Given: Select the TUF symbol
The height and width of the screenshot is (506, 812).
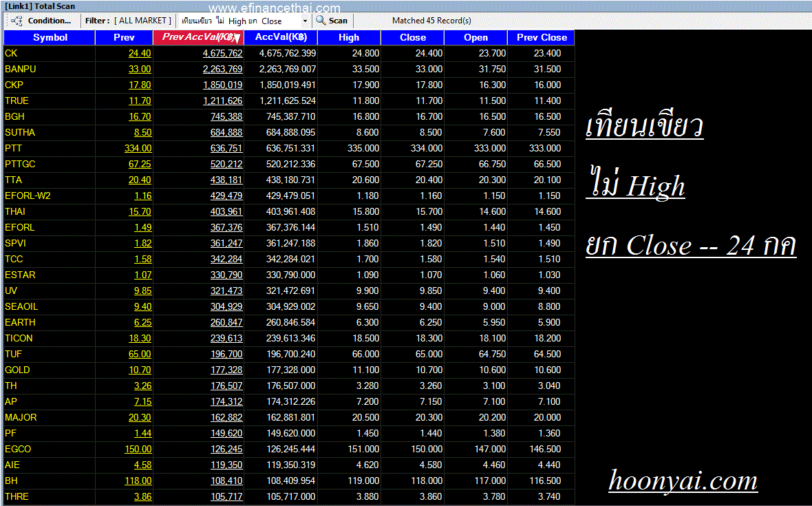Looking at the screenshot, I should 14,355.
